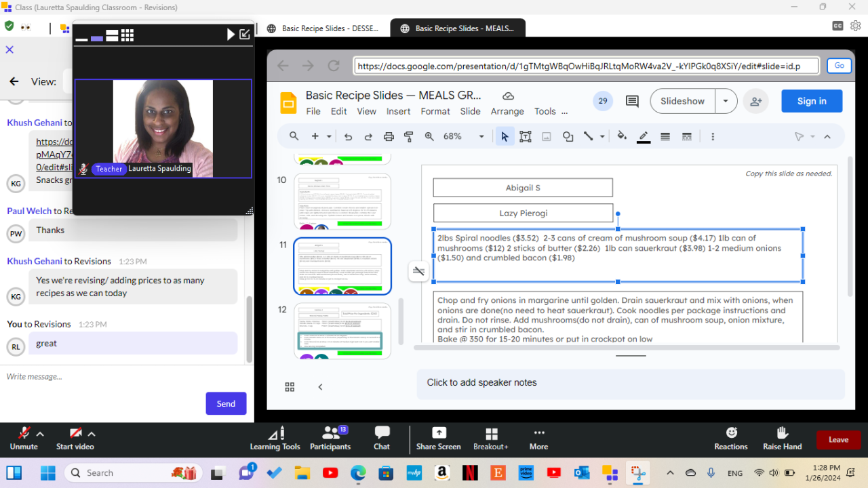Click the cloud document status icon
The image size is (868, 488).
point(508,96)
